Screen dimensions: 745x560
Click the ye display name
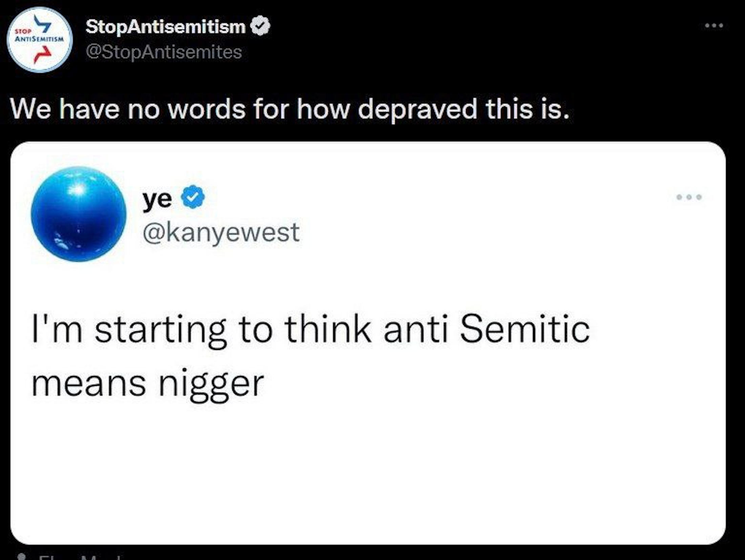157,199
